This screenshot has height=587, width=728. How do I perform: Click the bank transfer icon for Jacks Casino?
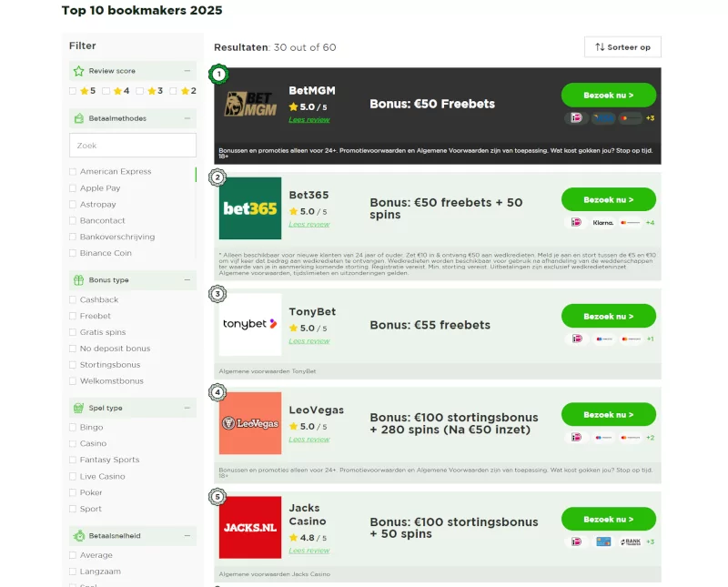631,542
